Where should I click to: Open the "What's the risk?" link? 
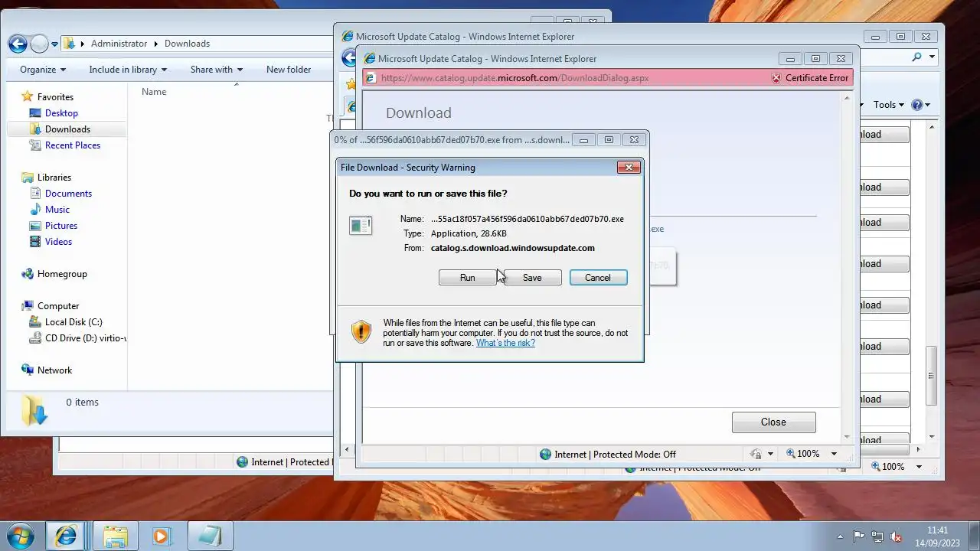point(505,343)
